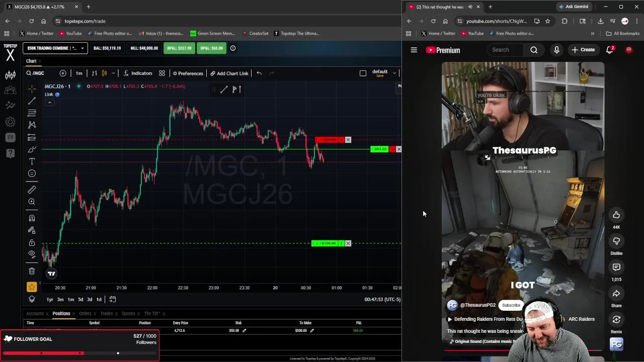
Task: Open the Fibonacci retracement tool group
Action: (x=32, y=113)
